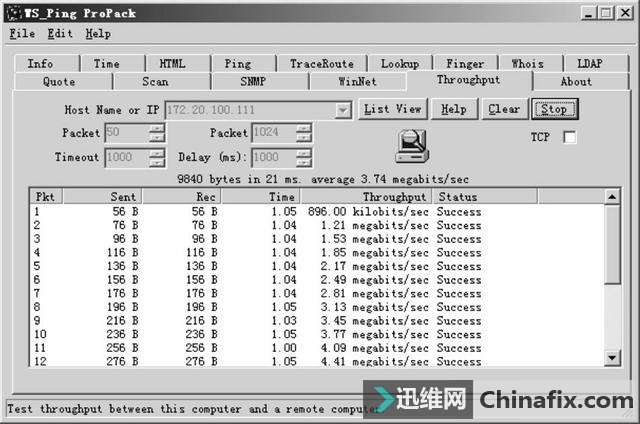Image resolution: width=640 pixels, height=424 pixels.
Task: Maximize the WS_Ping ProPack window
Action: [606, 13]
